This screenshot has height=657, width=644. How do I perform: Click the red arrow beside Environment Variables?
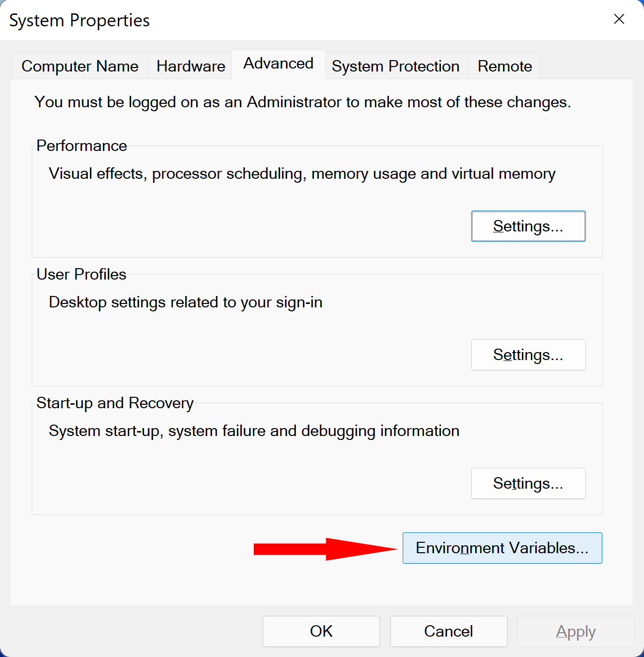tap(325, 549)
